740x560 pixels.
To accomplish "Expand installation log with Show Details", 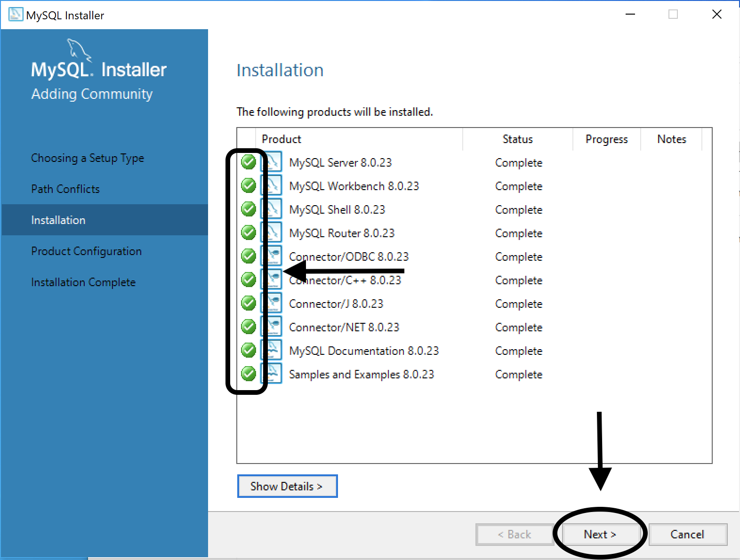I will pyautogui.click(x=287, y=486).
